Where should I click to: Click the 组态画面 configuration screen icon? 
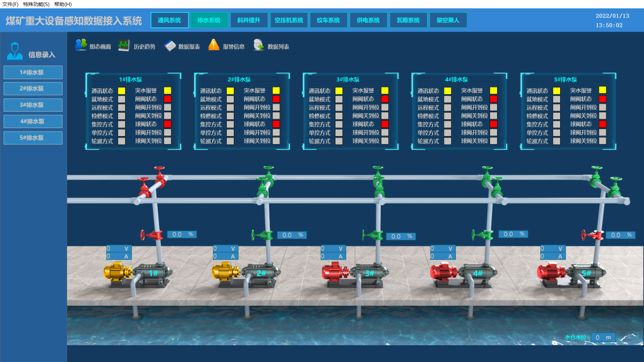[81, 45]
